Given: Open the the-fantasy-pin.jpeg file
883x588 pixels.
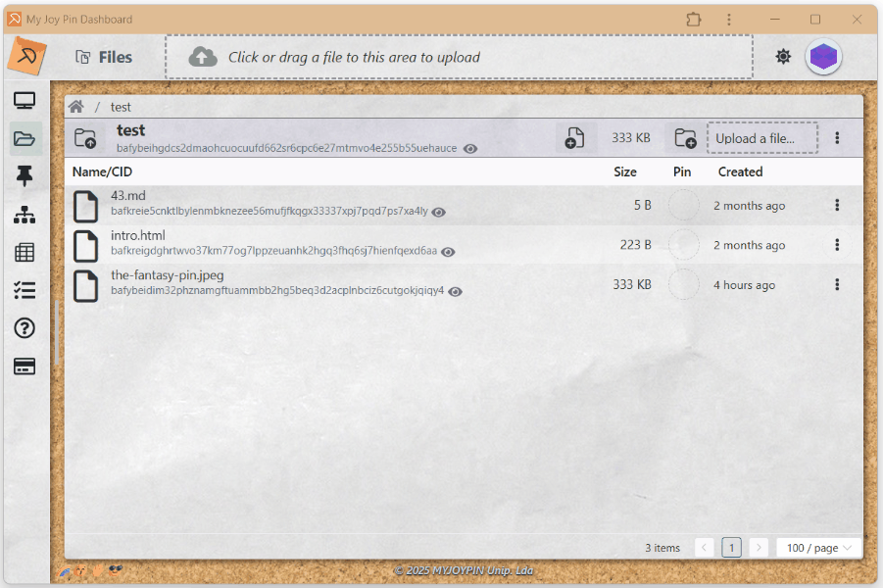Looking at the screenshot, I should tap(167, 275).
